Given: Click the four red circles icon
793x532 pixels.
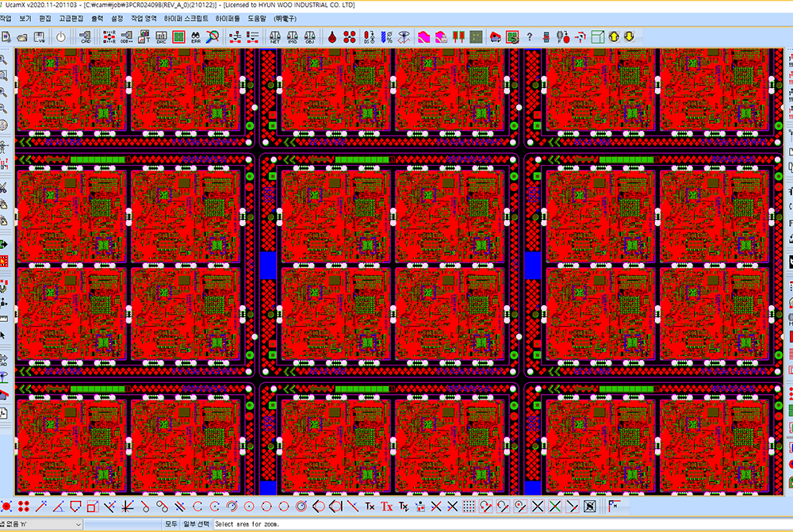Looking at the screenshot, I should [350, 37].
